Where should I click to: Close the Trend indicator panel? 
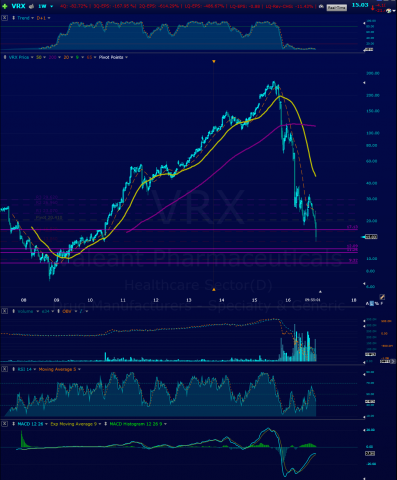coord(4,18)
